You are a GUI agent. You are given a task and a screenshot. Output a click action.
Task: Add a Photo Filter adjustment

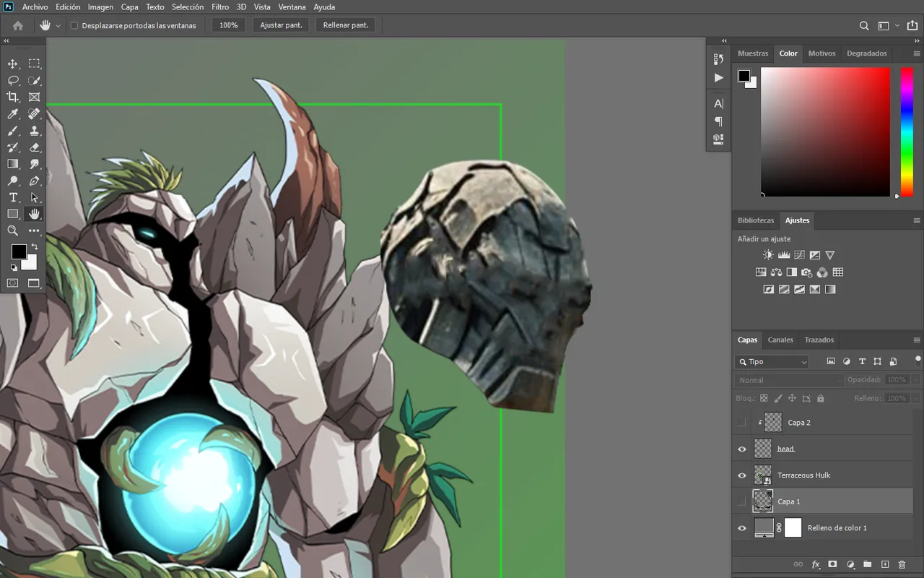[807, 272]
